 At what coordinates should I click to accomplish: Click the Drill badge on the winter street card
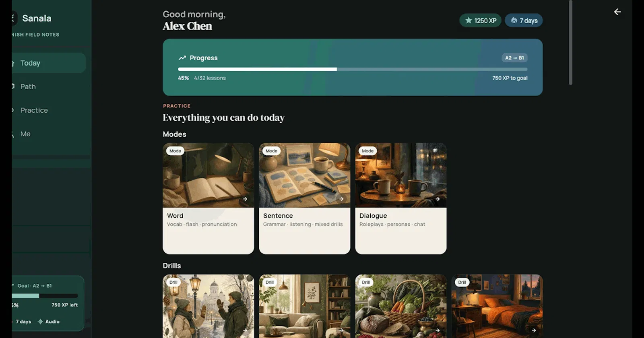click(173, 282)
